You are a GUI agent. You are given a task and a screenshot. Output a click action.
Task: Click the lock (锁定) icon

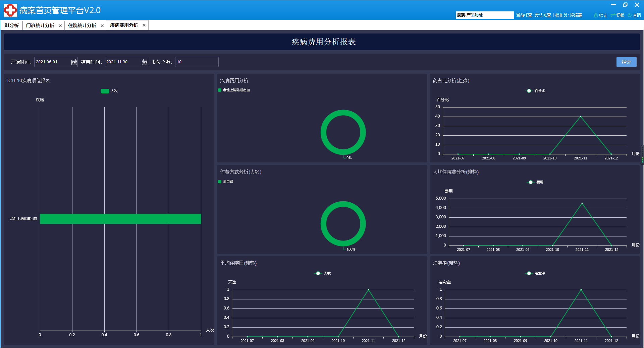click(596, 15)
